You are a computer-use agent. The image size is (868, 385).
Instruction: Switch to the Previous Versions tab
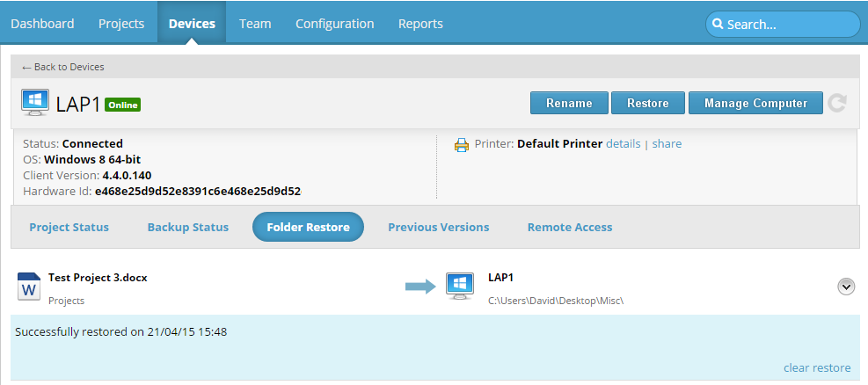(439, 228)
